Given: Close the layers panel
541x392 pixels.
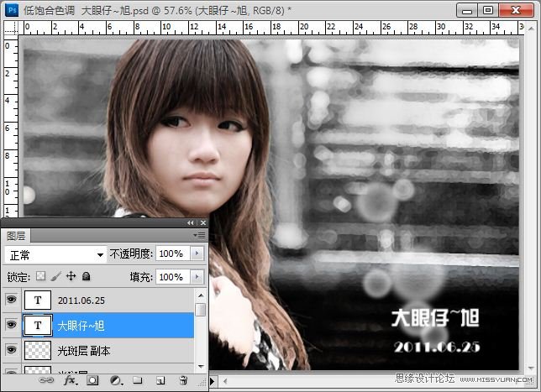Looking at the screenshot, I should click(x=203, y=223).
